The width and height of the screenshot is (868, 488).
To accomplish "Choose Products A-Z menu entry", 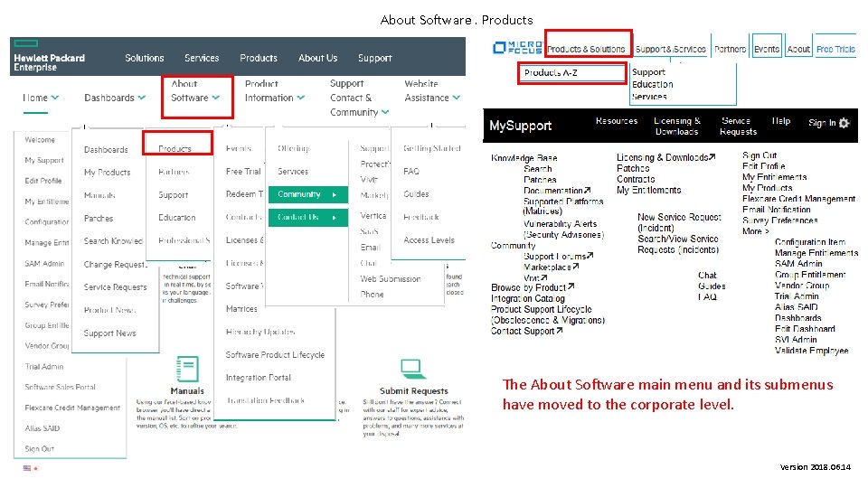I will tap(551, 72).
